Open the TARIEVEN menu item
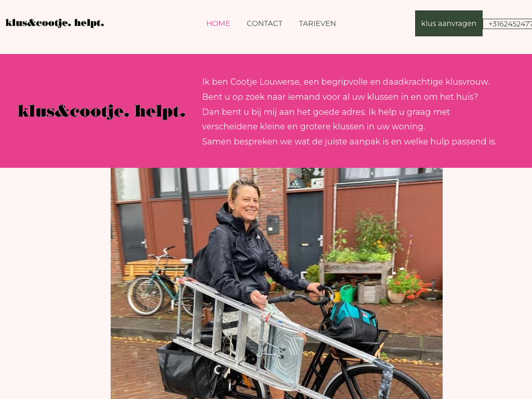Image resolution: width=532 pixels, height=399 pixels. pyautogui.click(x=317, y=23)
